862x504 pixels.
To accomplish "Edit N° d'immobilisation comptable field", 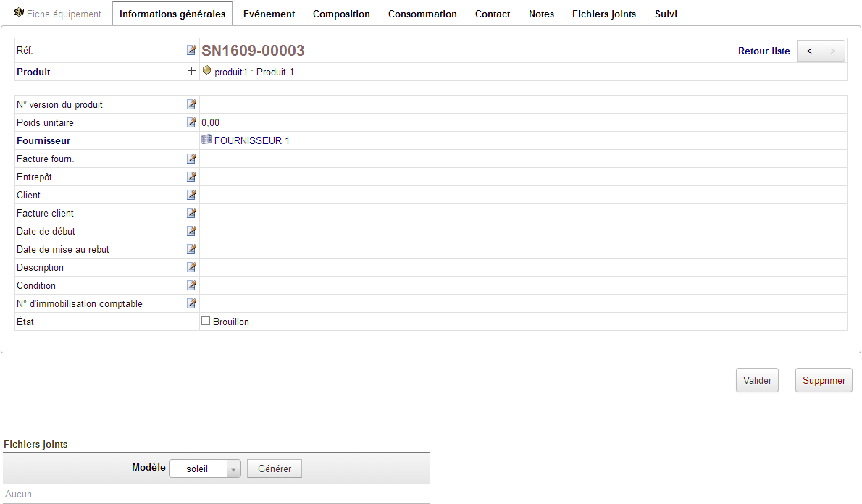I will click(x=191, y=303).
